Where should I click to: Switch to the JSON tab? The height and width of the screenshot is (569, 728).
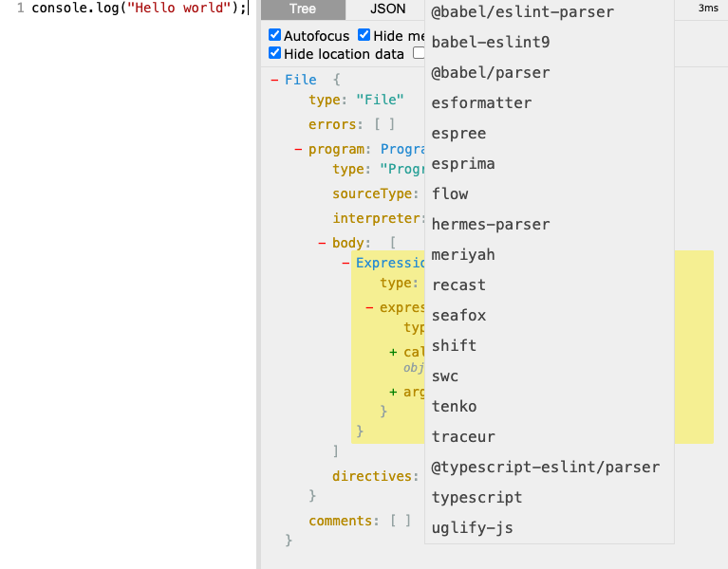point(387,9)
